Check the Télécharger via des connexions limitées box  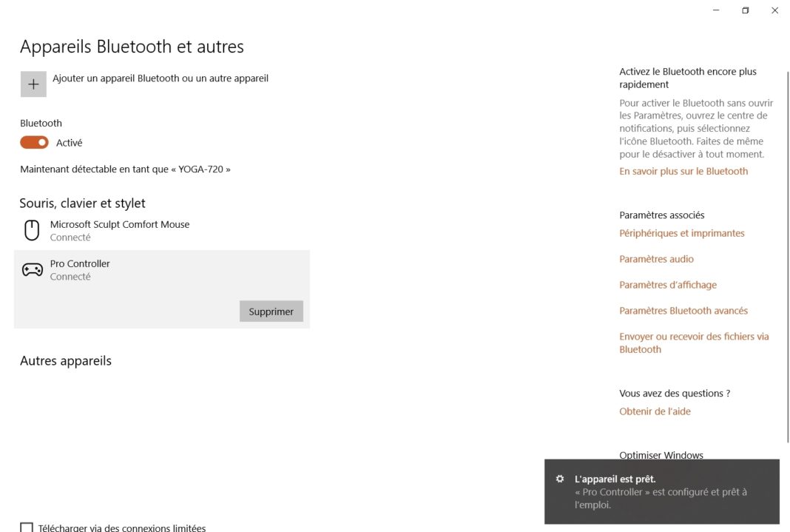click(27, 528)
